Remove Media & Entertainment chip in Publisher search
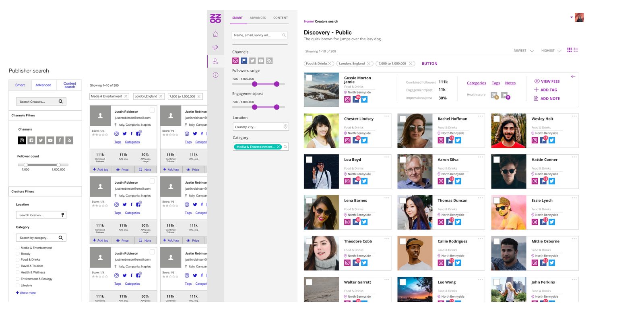Image resolution: width=644 pixels, height=315 pixels. [126, 96]
